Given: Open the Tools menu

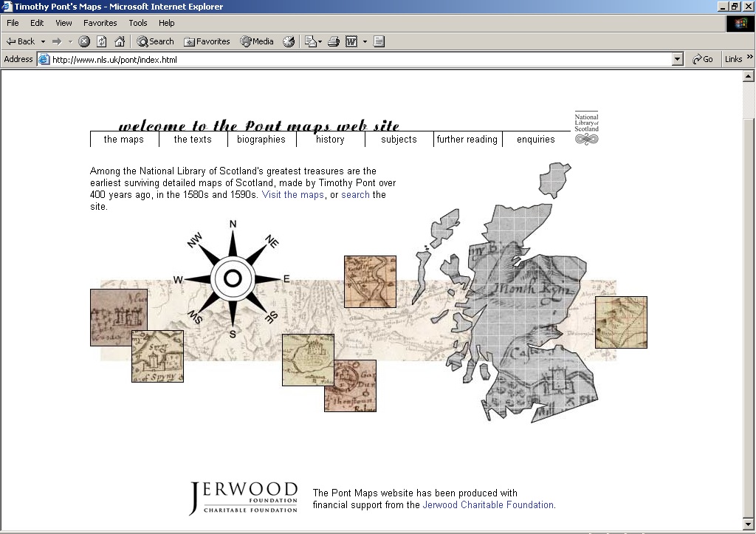Looking at the screenshot, I should coord(137,23).
